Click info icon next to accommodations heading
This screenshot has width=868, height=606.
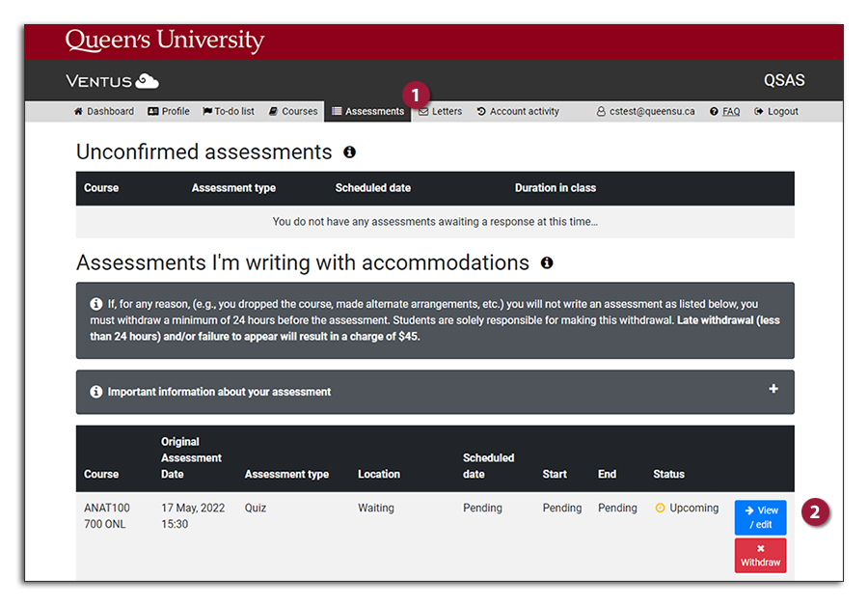tap(547, 262)
